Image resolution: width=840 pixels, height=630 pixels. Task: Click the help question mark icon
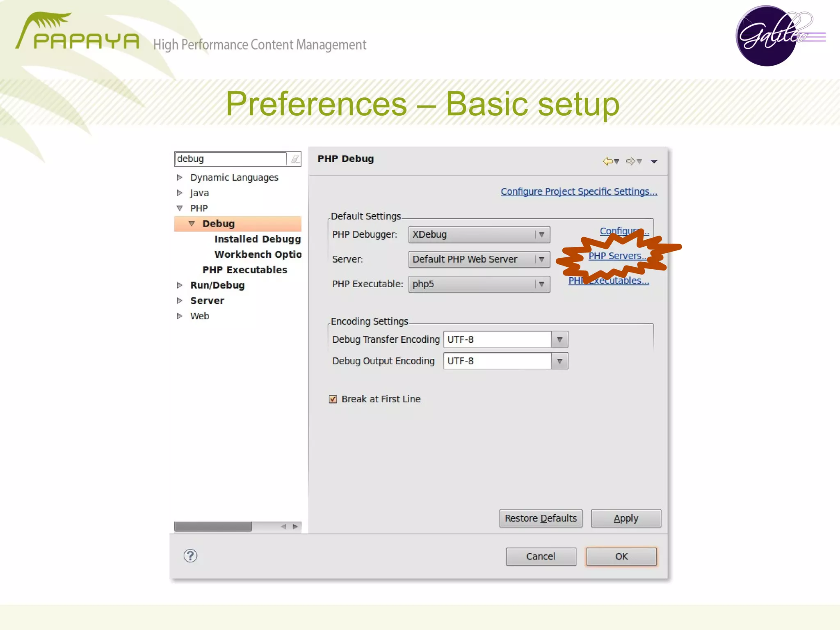[190, 556]
